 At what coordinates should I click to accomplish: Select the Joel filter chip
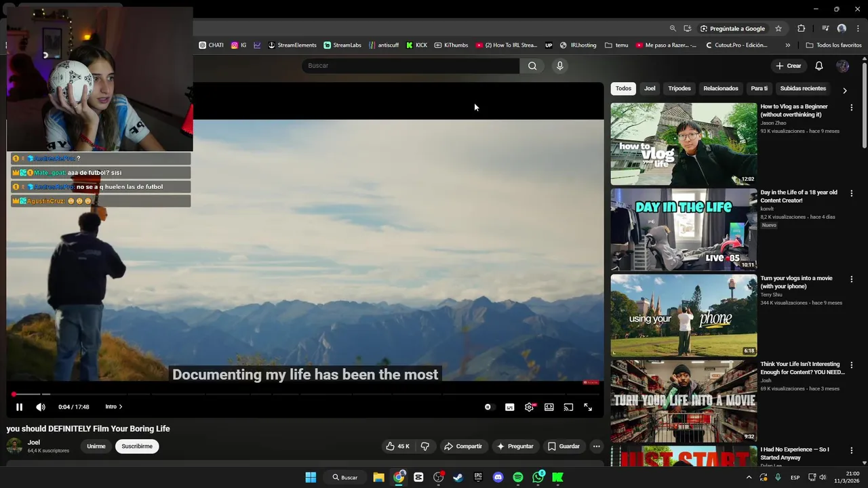point(650,88)
